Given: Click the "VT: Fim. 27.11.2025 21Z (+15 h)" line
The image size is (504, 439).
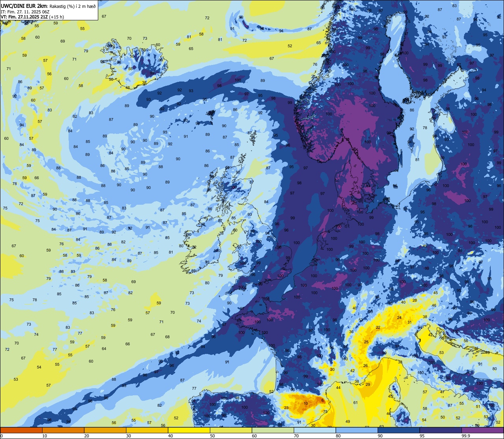Looking at the screenshot, I should pyautogui.click(x=32, y=17).
